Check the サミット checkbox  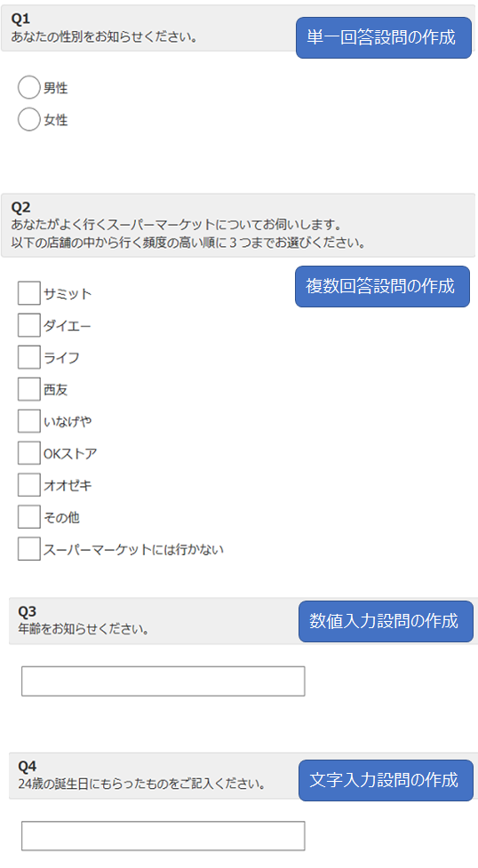click(x=28, y=293)
